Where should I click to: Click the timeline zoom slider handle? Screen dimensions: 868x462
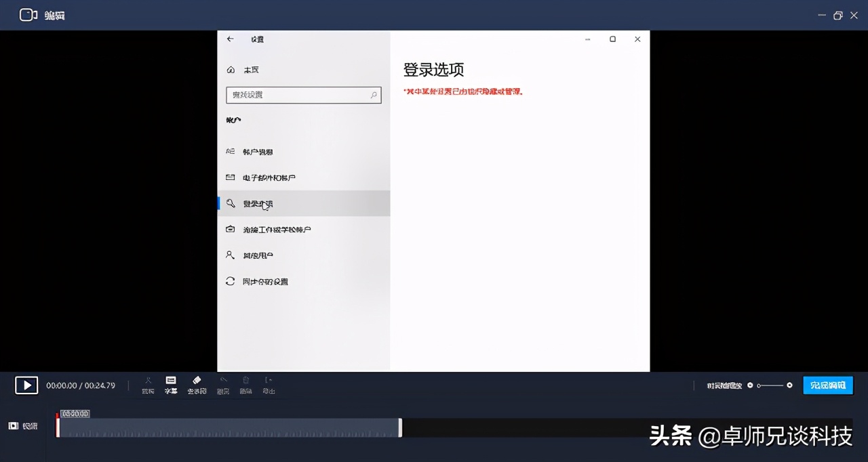[x=759, y=385]
